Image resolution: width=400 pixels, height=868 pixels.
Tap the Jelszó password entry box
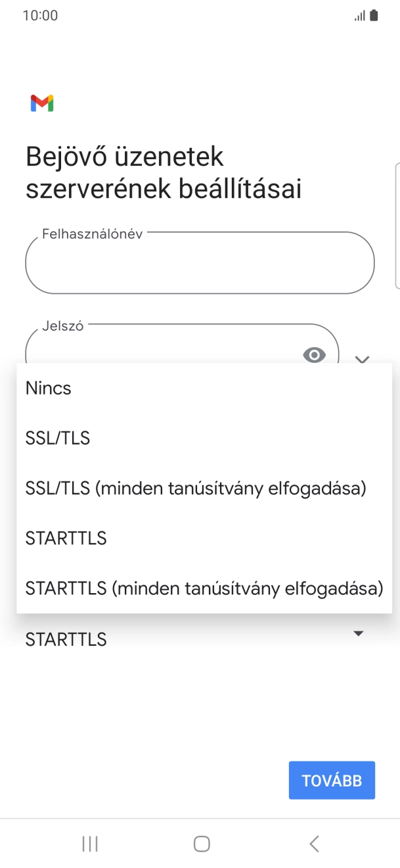(164, 349)
